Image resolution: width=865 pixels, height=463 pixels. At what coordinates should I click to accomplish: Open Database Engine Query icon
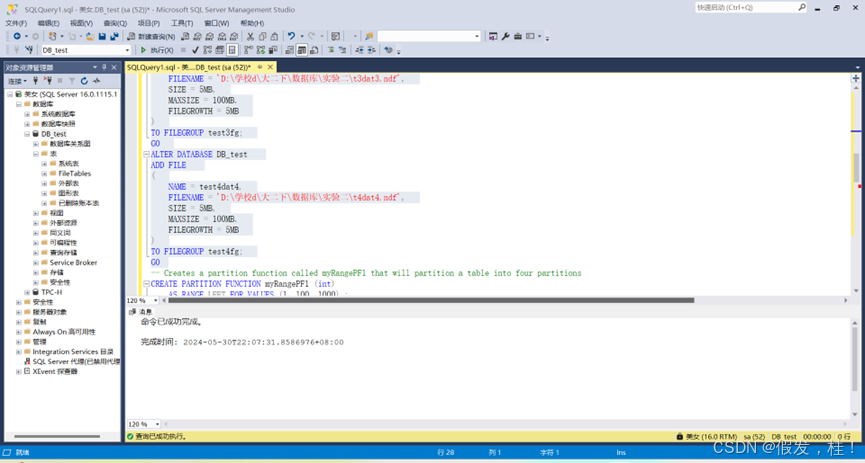coord(185,36)
